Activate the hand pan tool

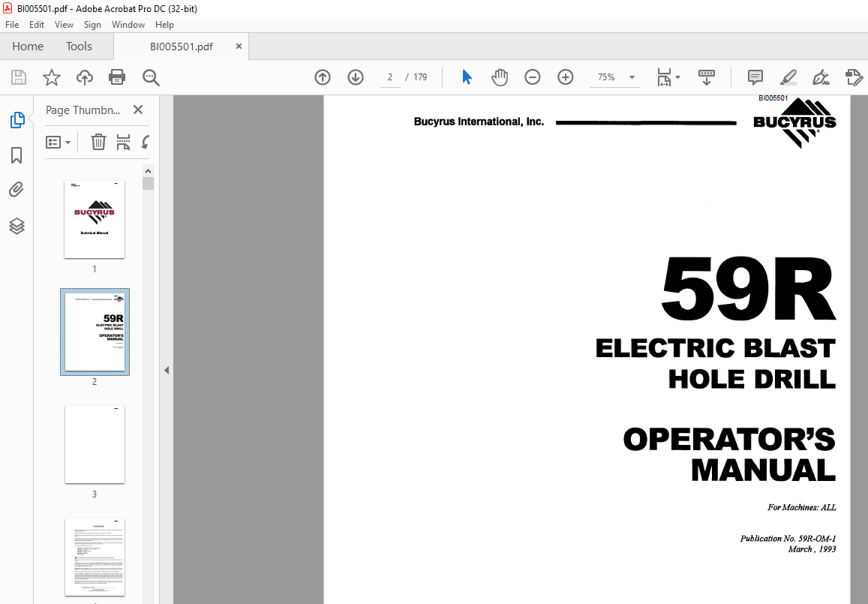click(500, 77)
